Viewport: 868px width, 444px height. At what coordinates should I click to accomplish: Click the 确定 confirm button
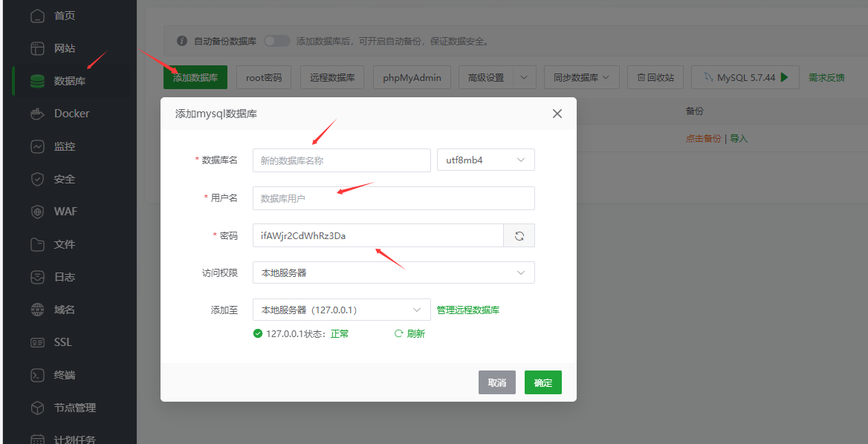[x=542, y=382]
